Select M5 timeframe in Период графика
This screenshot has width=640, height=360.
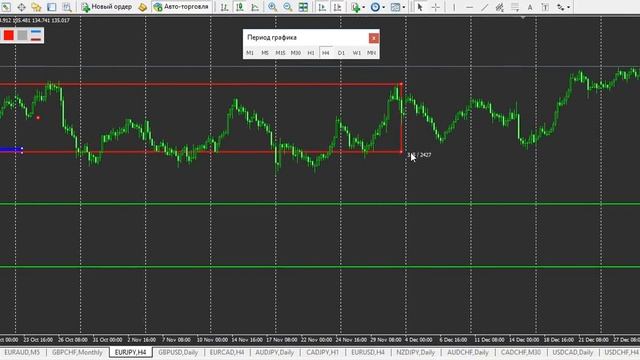(265, 53)
